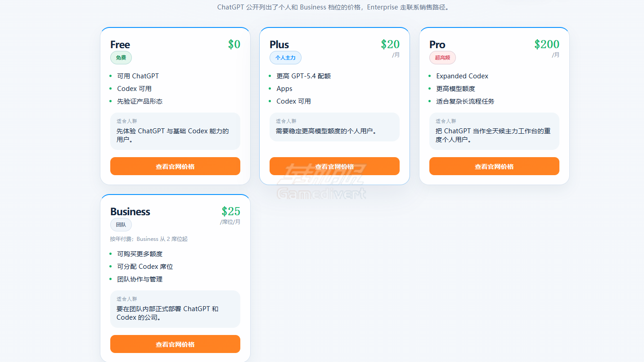644x362 pixels.
Task: Select the 免费 badge on Free card
Action: 121,58
